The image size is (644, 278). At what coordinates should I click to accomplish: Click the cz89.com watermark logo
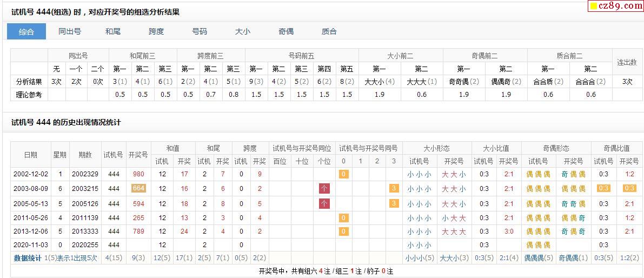[x=615, y=6]
